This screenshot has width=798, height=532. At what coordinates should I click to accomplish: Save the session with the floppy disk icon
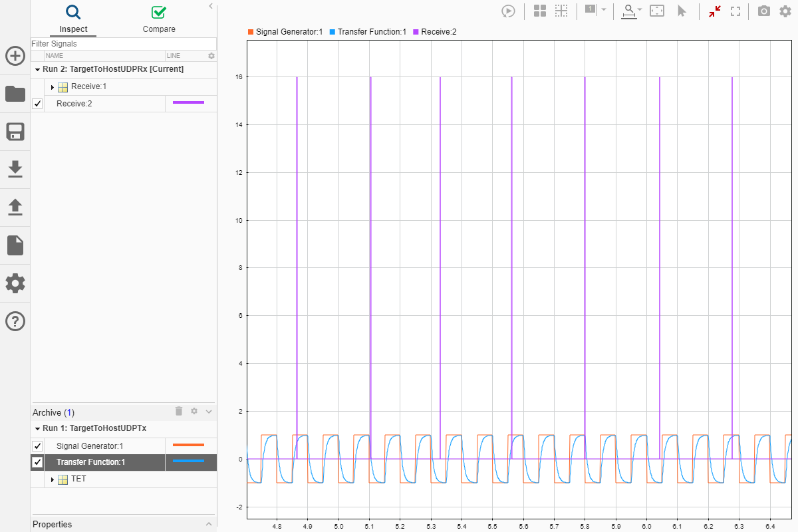click(x=15, y=132)
